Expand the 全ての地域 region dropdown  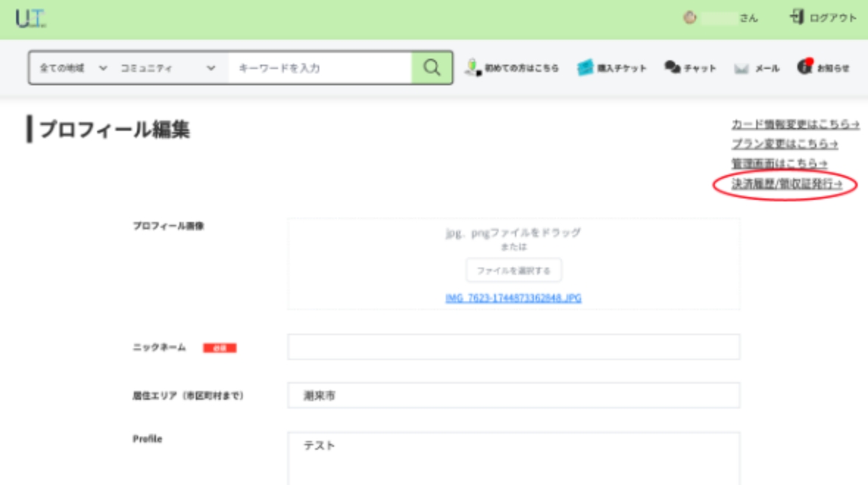(73, 68)
